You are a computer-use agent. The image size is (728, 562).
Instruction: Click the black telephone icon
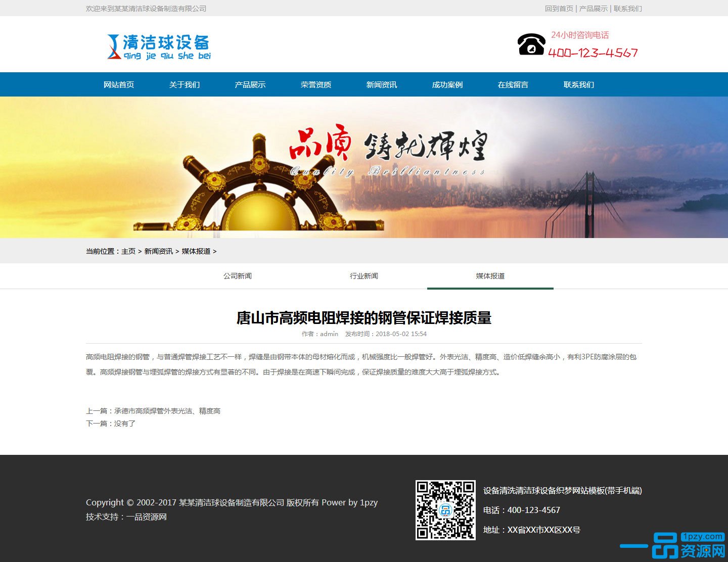click(531, 44)
